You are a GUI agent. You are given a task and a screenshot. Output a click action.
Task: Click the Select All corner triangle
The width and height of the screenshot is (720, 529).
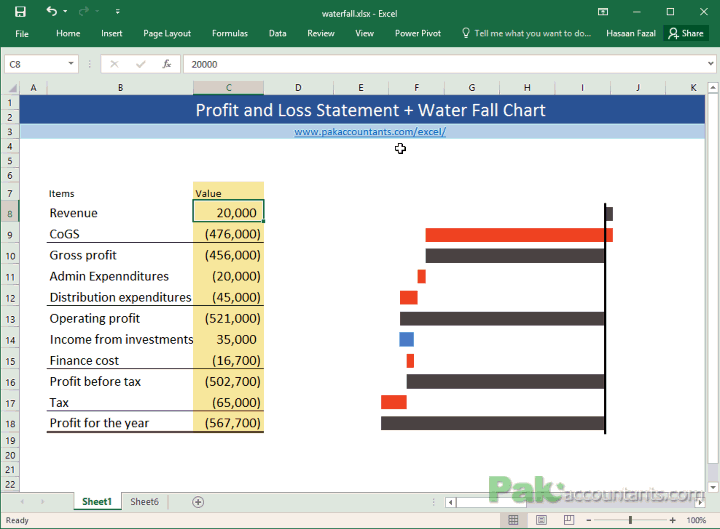click(x=12, y=88)
